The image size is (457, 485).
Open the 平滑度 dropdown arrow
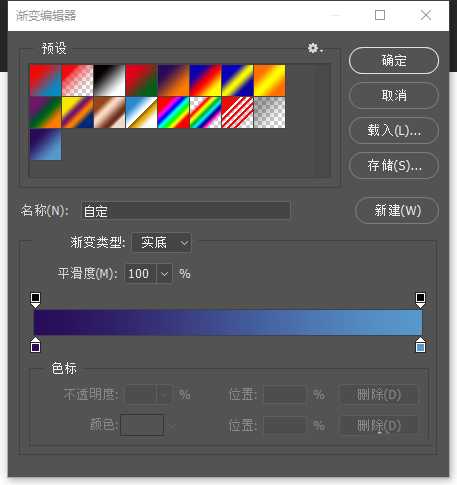164,274
